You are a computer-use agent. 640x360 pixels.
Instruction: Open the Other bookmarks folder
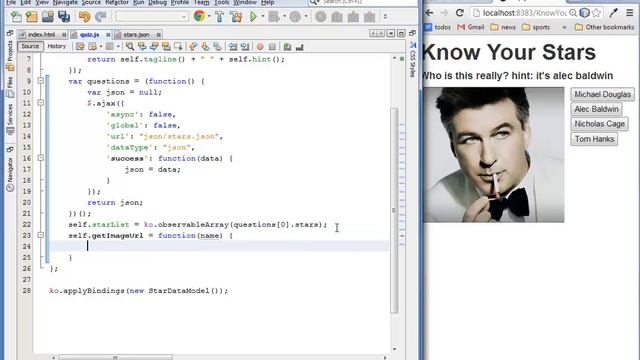[x=604, y=27]
